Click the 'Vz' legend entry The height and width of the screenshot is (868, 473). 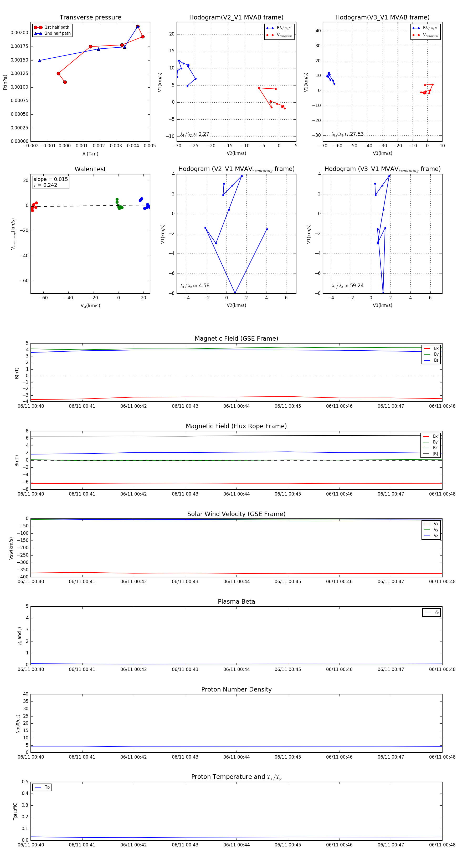[431, 536]
